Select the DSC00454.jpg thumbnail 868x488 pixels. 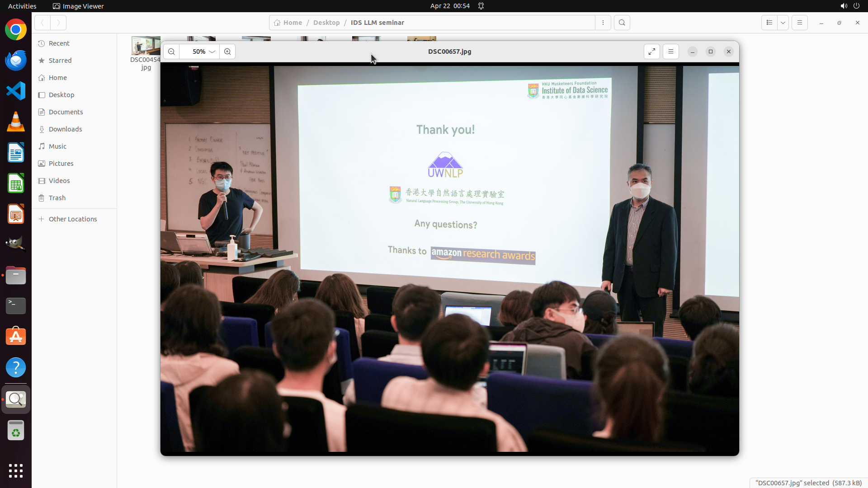pos(146,46)
